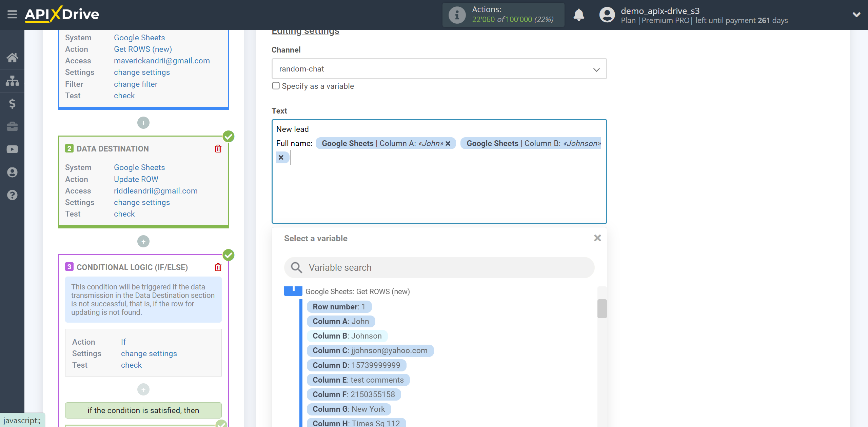This screenshot has height=427, width=868.
Task: Click Google Sheets link in Data Destination
Action: coord(139,167)
